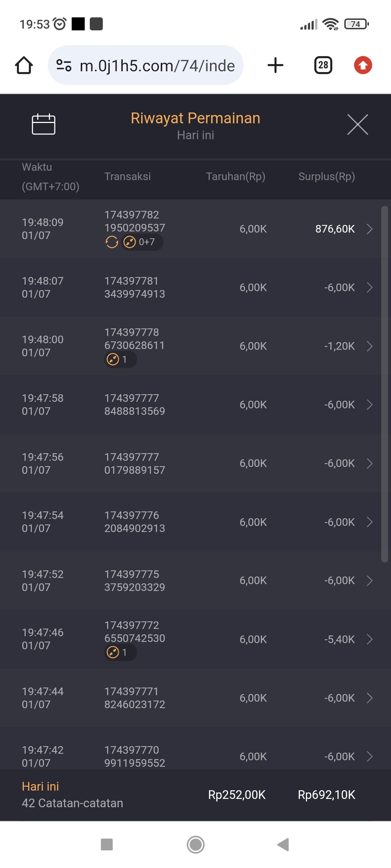Expand the 876,60K surplus record

point(369,229)
